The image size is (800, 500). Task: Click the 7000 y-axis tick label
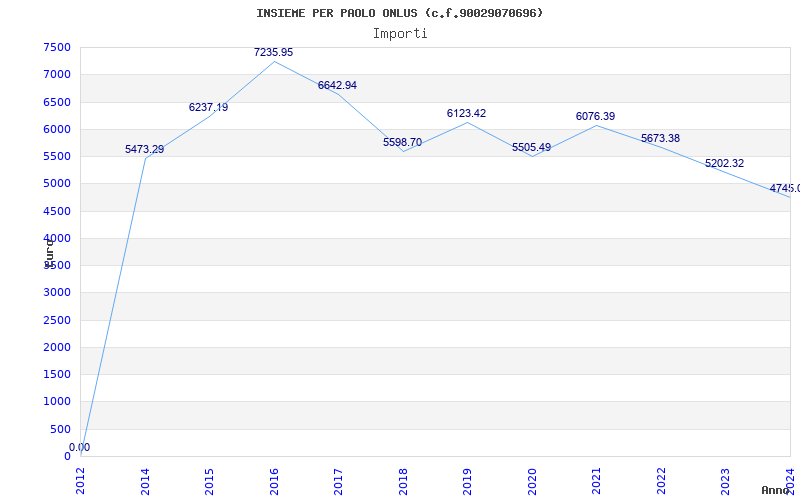[x=57, y=74]
